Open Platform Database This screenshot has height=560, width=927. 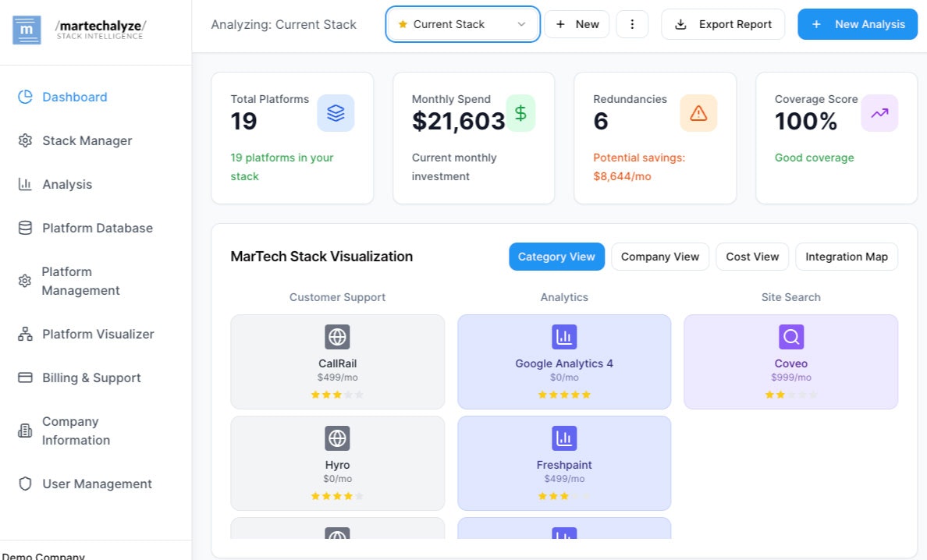[x=96, y=228]
